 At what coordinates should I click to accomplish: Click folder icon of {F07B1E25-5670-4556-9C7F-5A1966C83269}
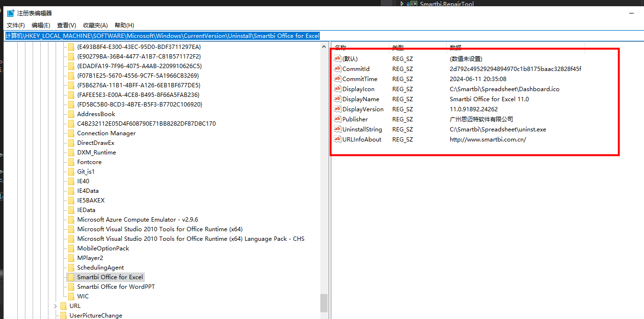click(71, 76)
